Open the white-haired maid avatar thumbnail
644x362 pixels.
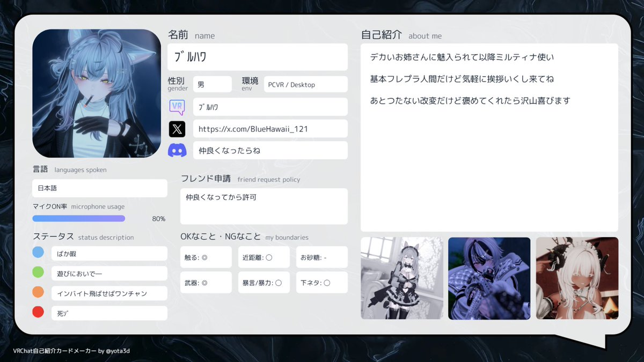click(577, 278)
